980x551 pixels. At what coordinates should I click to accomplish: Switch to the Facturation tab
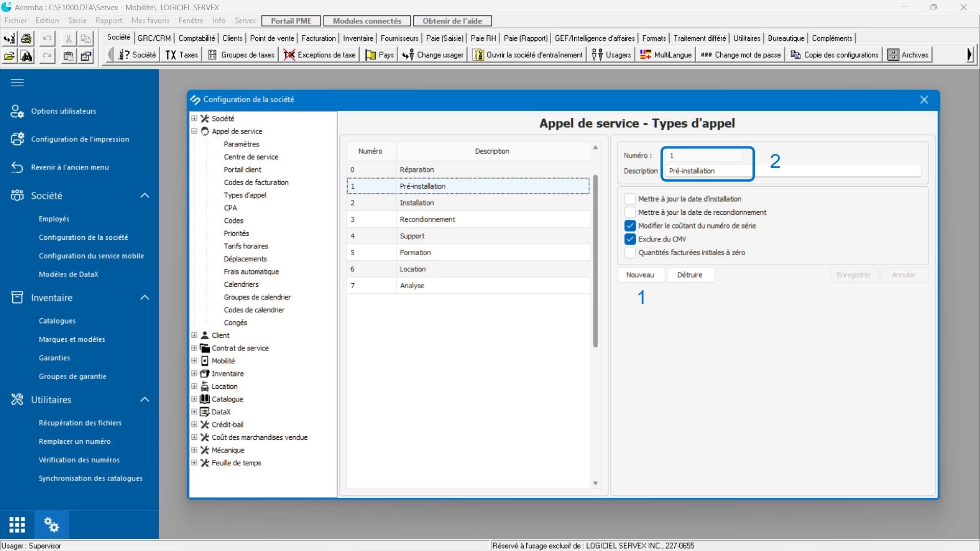318,38
